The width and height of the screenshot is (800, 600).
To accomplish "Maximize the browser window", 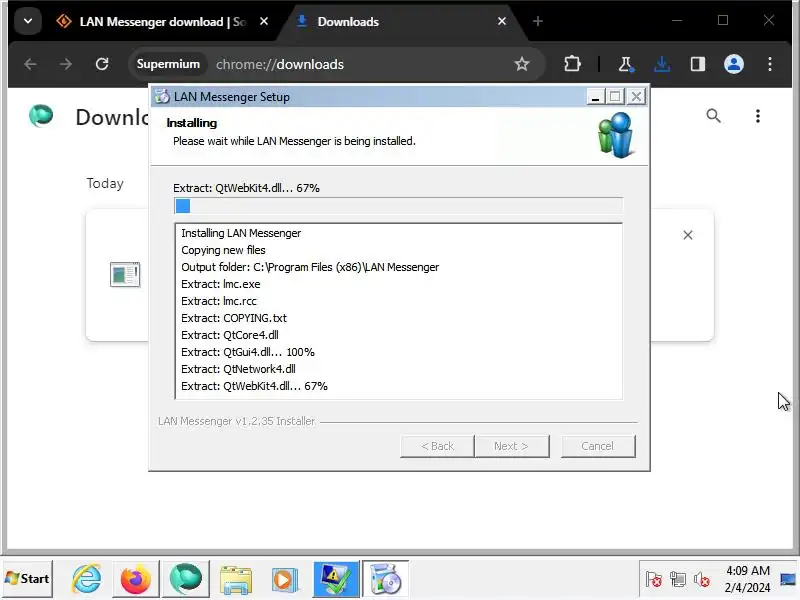I will (x=723, y=20).
